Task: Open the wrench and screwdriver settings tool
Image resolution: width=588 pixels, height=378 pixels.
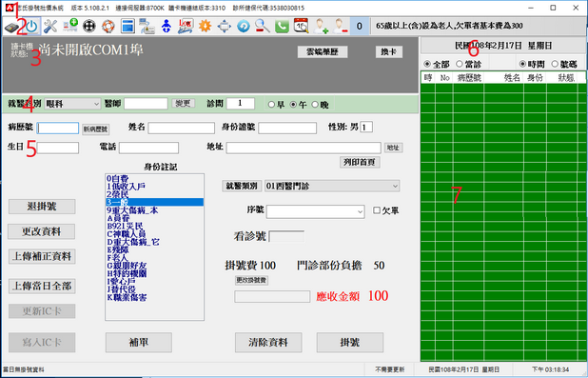Action: [x=50, y=27]
